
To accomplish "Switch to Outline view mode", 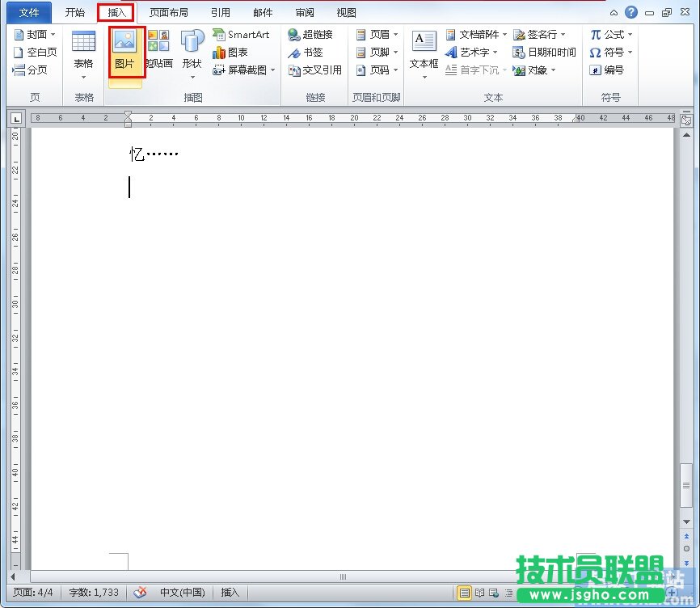I will tap(508, 593).
